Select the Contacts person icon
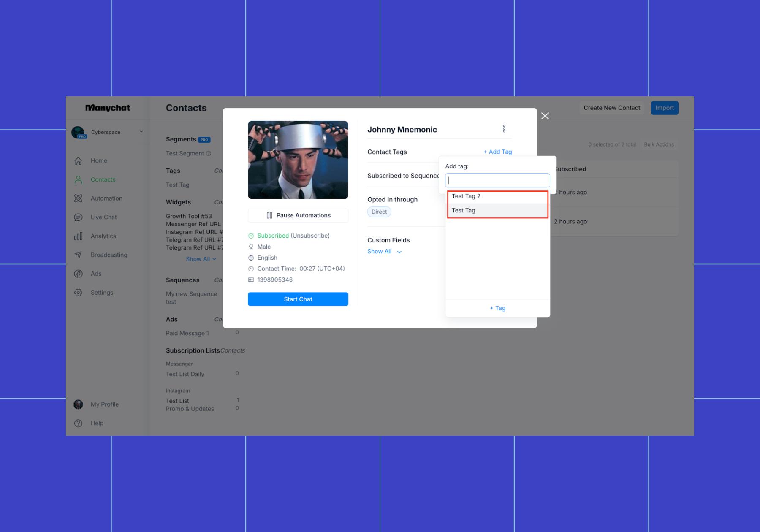Screen dimensions: 760x532 click(78, 179)
